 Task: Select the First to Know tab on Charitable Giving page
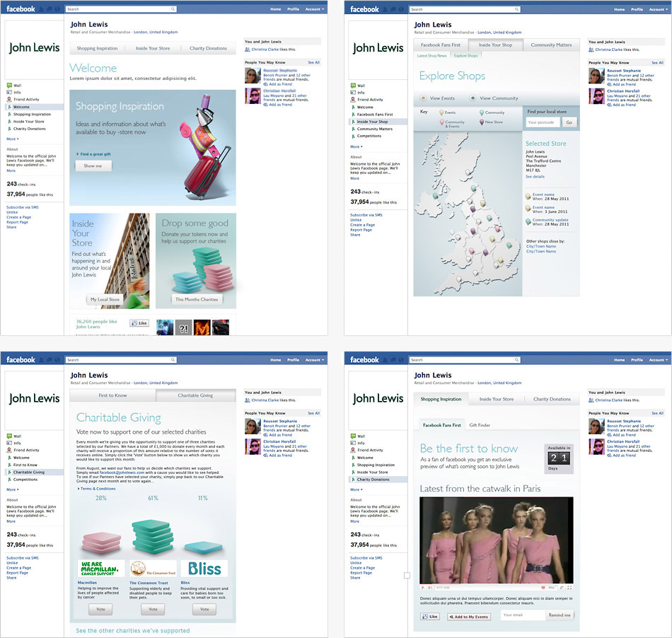coord(112,395)
